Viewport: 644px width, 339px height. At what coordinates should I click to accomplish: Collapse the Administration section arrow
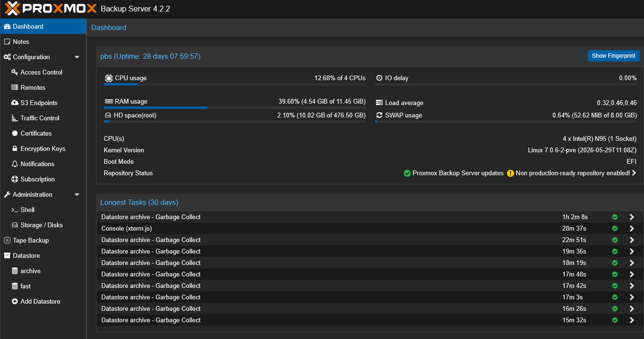[x=77, y=195]
